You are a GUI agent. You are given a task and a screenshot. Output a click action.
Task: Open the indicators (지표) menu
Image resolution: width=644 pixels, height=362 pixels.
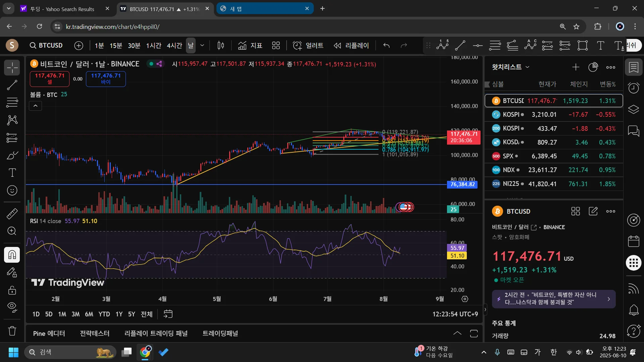point(250,46)
